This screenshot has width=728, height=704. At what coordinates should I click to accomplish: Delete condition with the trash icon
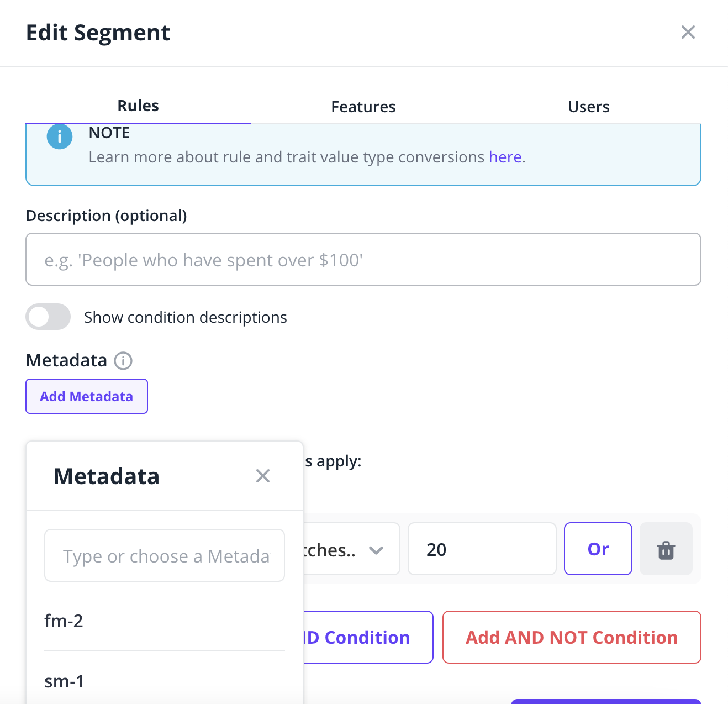pyautogui.click(x=666, y=549)
